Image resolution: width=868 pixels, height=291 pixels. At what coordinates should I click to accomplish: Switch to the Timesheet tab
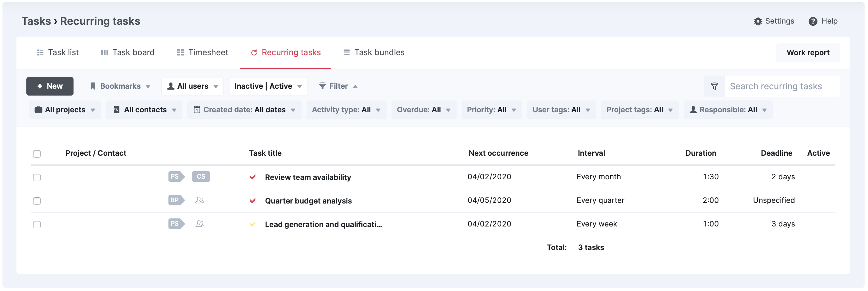[x=203, y=52]
